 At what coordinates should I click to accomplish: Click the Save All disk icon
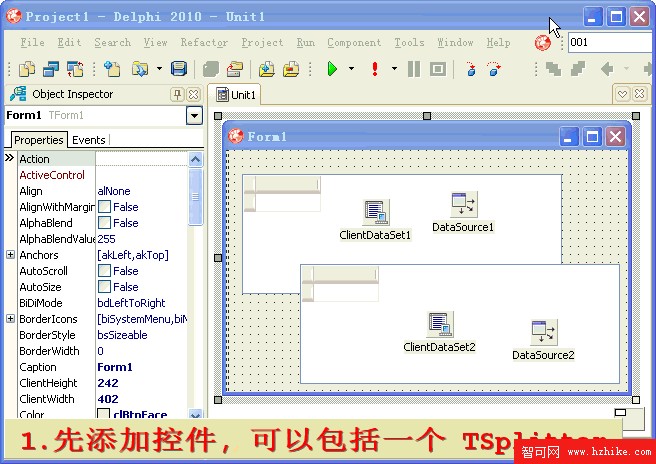click(x=179, y=69)
